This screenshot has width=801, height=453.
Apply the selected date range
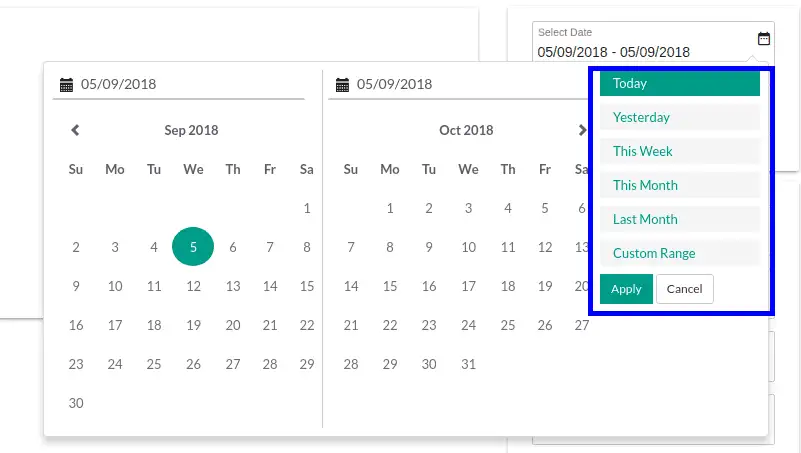tap(626, 289)
